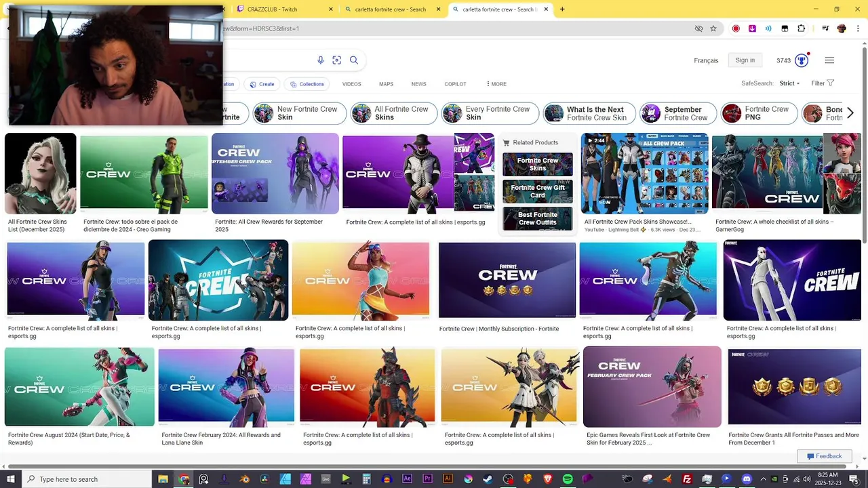Select the Every Fortnite Crew Skin chip
868x488 pixels.
[490, 113]
